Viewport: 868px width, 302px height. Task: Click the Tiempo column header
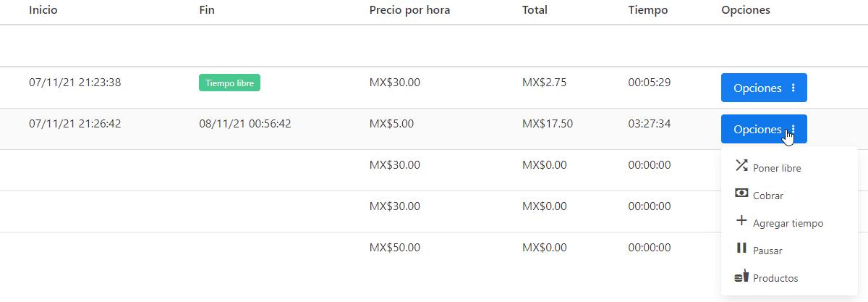tap(648, 10)
